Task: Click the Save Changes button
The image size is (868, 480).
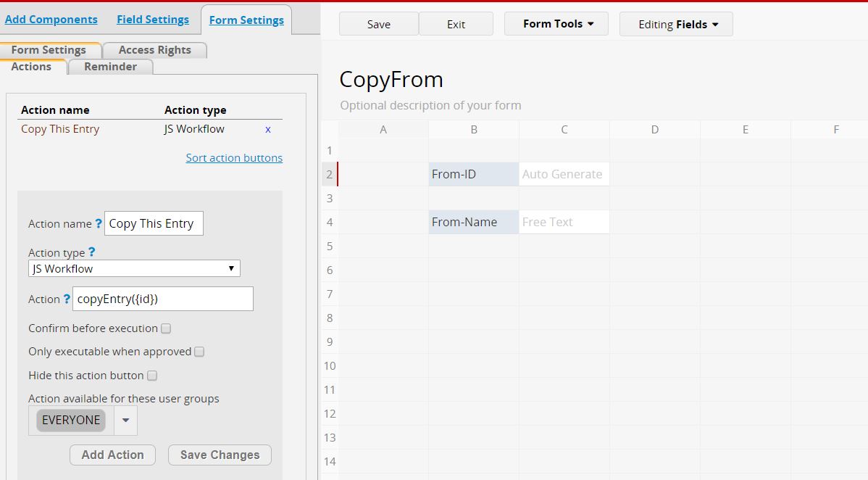Action: (220, 455)
